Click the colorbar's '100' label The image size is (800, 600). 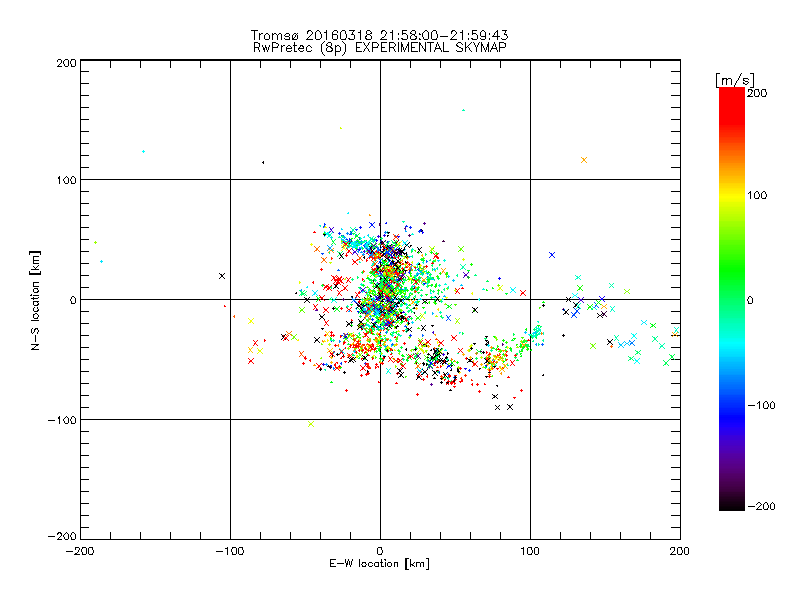pos(757,195)
